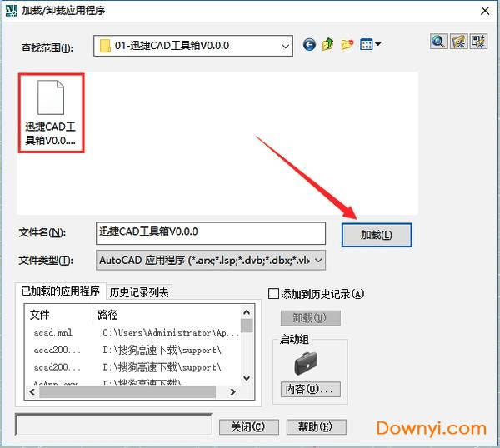500x448 pixels.
Task: Click the list scroll down arrow
Action: click(x=247, y=378)
